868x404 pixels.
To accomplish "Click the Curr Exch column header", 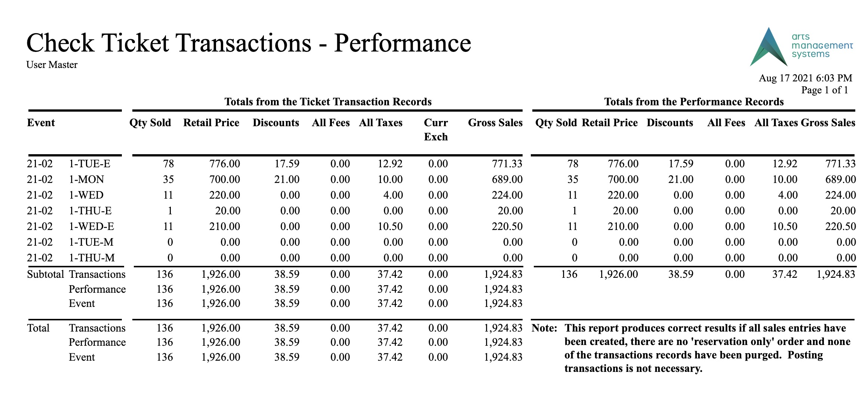I will click(436, 130).
